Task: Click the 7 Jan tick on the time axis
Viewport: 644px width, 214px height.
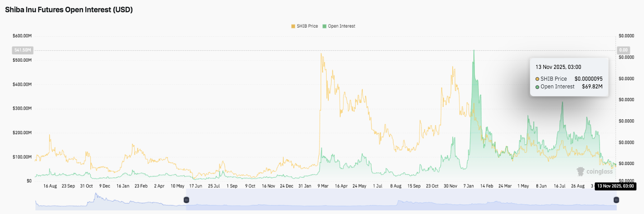Action: click(x=469, y=186)
